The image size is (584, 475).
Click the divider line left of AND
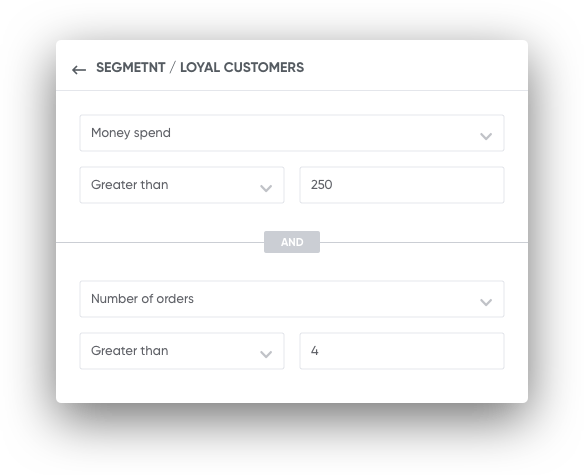point(160,243)
